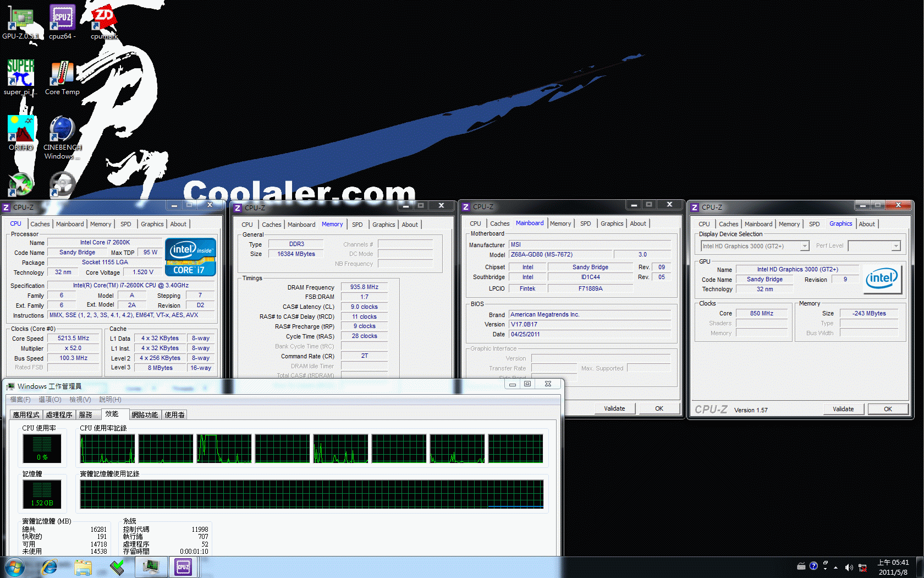Click DRAM Frequency 935.8 MHz value

364,287
